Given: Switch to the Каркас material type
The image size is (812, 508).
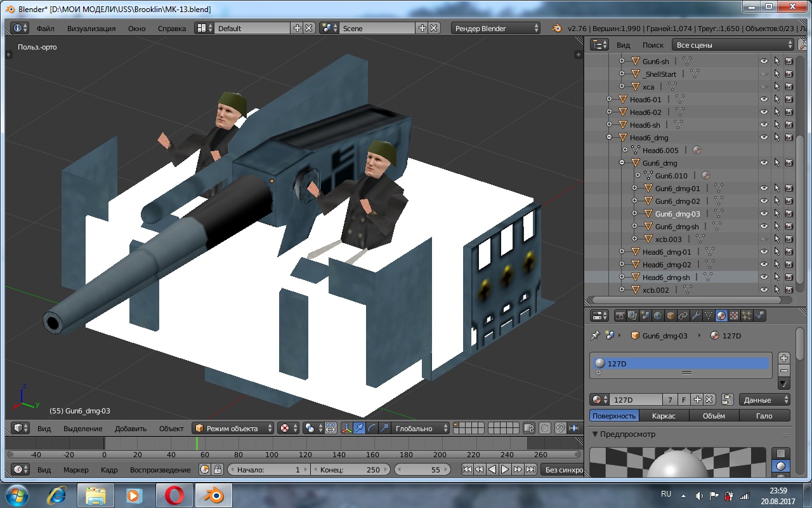Looking at the screenshot, I should [664, 416].
